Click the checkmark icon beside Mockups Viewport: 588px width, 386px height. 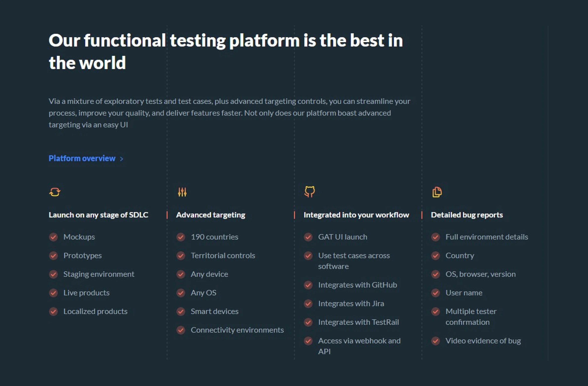(53, 237)
